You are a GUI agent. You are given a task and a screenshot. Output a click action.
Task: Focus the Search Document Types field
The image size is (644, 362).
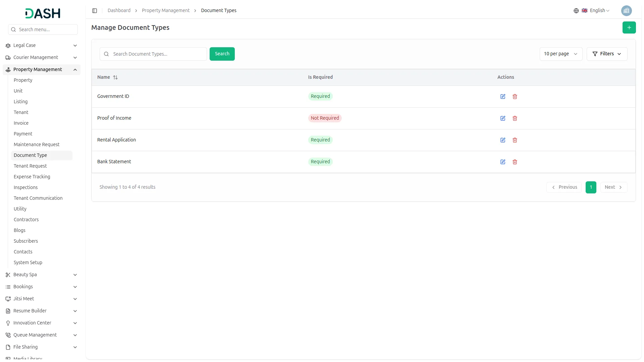tap(158, 54)
